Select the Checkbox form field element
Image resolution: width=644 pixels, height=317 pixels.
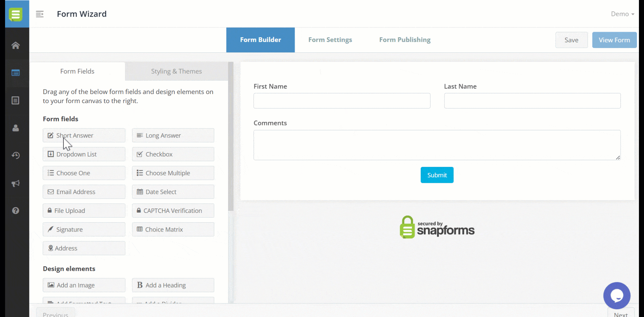pos(173,154)
